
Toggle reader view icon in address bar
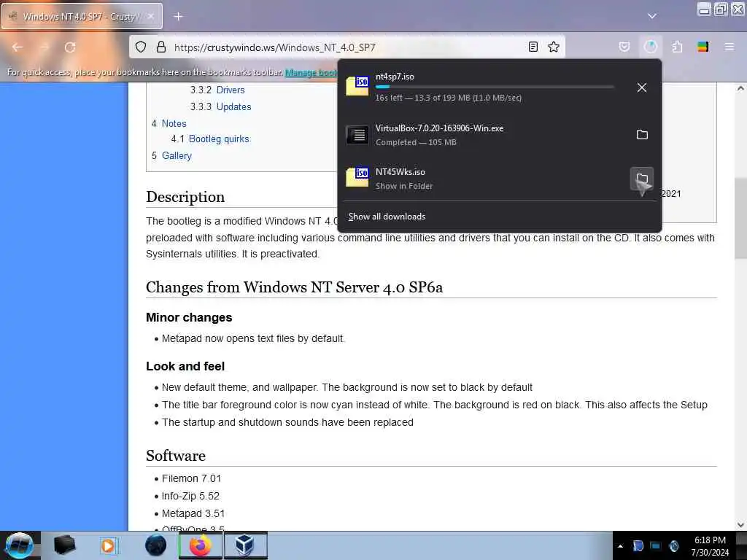click(x=533, y=47)
